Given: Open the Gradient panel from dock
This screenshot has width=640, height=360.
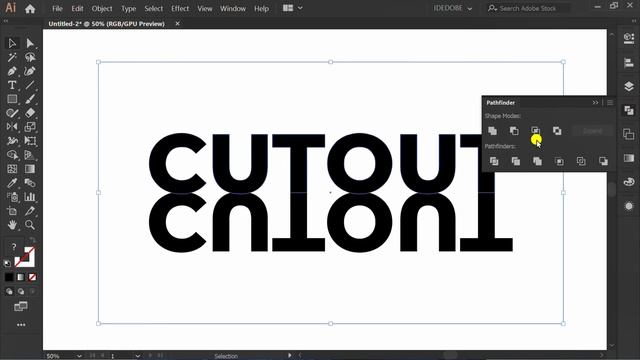Looking at the screenshot, I should click(x=629, y=158).
